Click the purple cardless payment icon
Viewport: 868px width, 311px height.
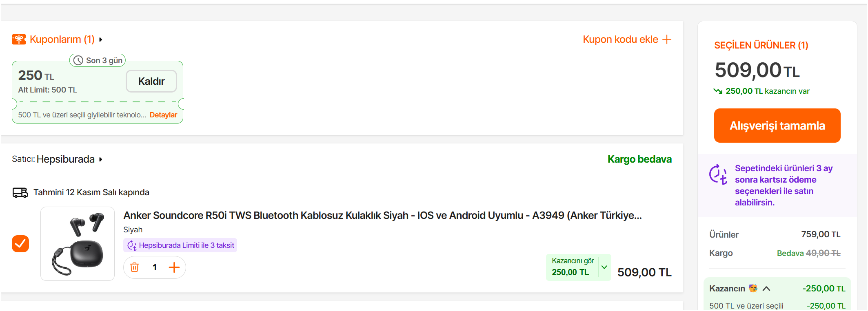point(718,174)
